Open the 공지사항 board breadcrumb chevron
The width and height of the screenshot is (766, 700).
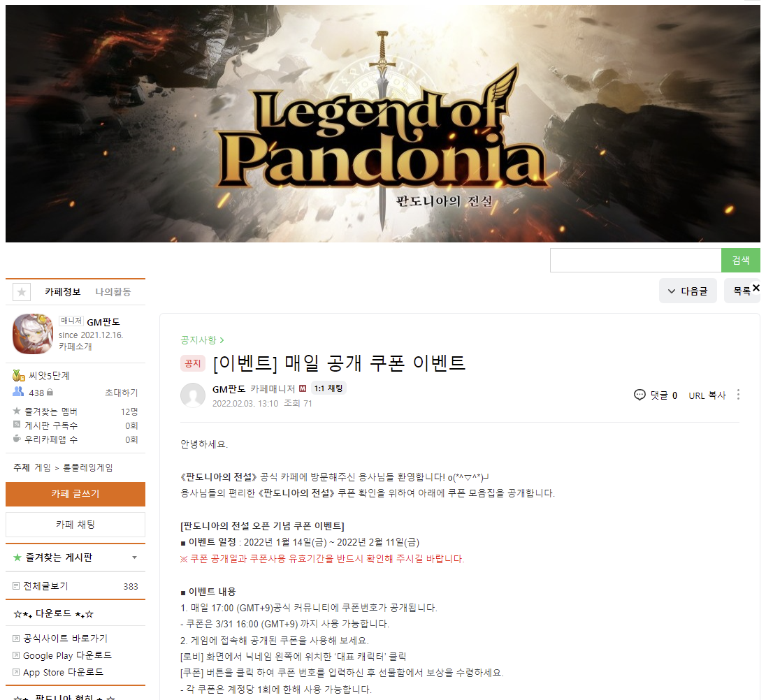tap(222, 340)
